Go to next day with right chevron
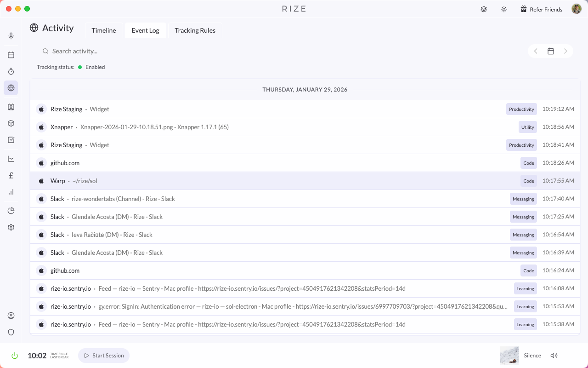588x368 pixels. pos(565,51)
